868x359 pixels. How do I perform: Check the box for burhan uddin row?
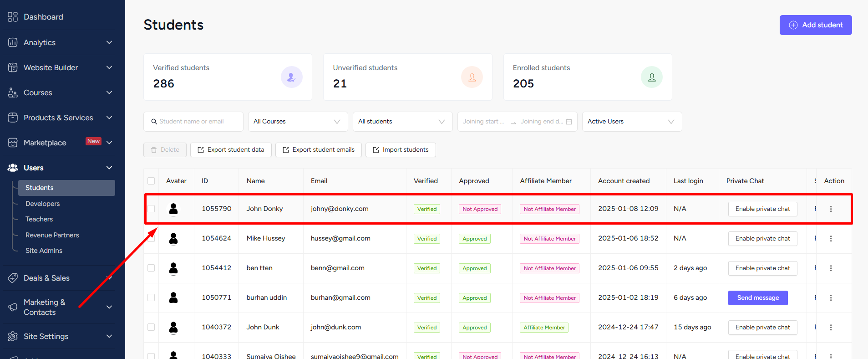click(x=151, y=297)
